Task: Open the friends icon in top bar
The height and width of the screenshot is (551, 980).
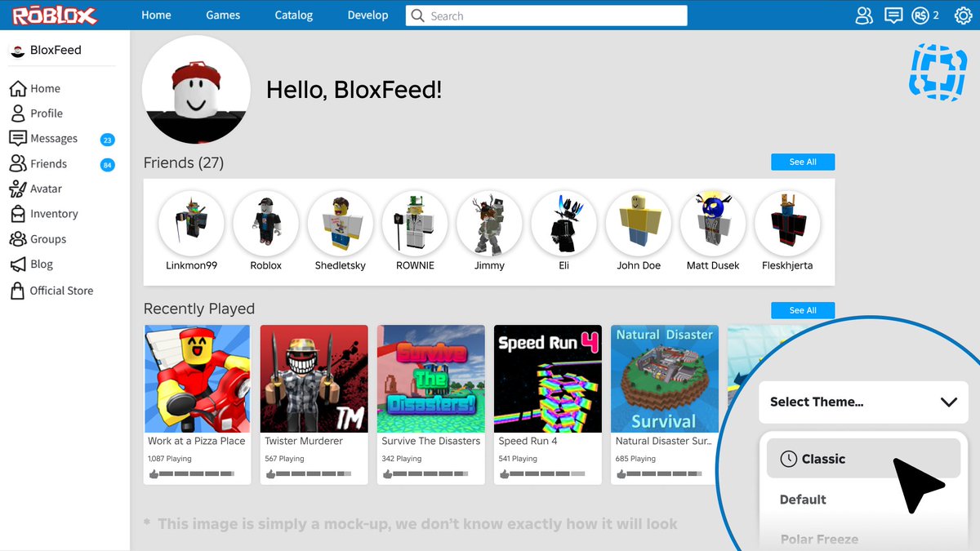Action: point(864,16)
